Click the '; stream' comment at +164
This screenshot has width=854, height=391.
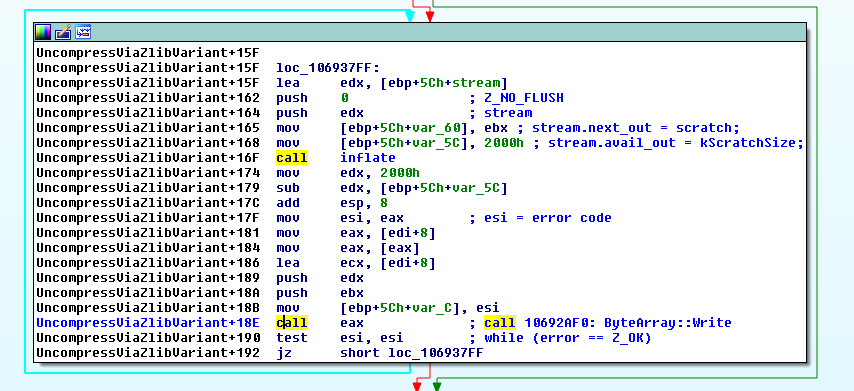pyautogui.click(x=501, y=113)
